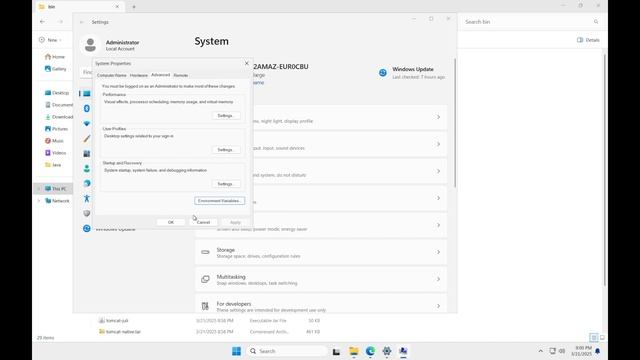Open Storage settings row
This screenshot has width=640, height=360.
[321, 252]
